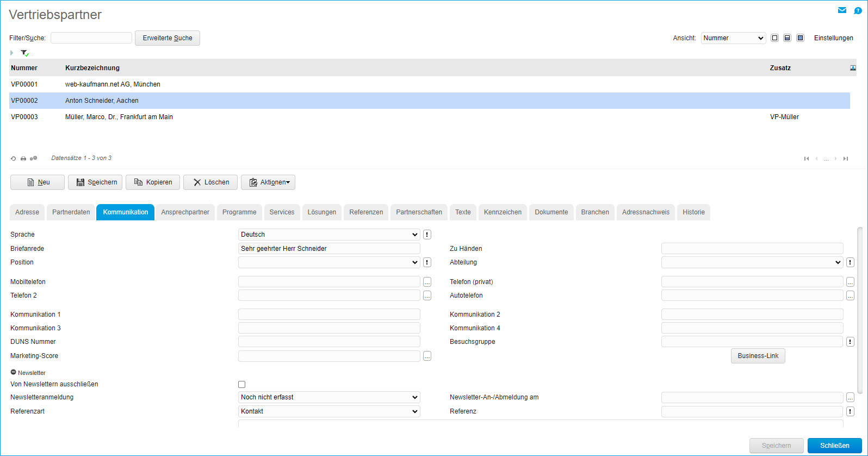Go to last page of records

[x=846, y=159]
